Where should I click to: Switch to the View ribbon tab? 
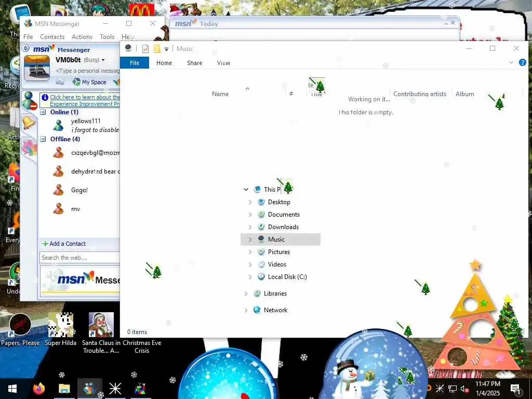click(x=223, y=63)
